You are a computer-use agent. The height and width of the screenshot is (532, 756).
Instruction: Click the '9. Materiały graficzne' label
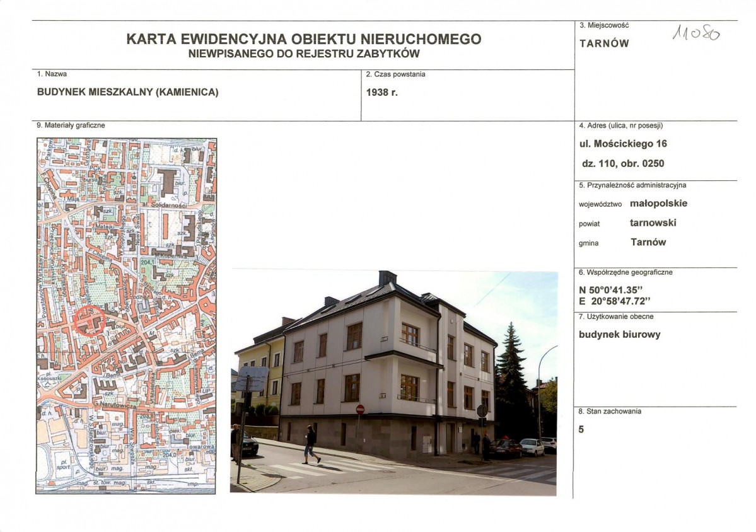pyautogui.click(x=71, y=125)
